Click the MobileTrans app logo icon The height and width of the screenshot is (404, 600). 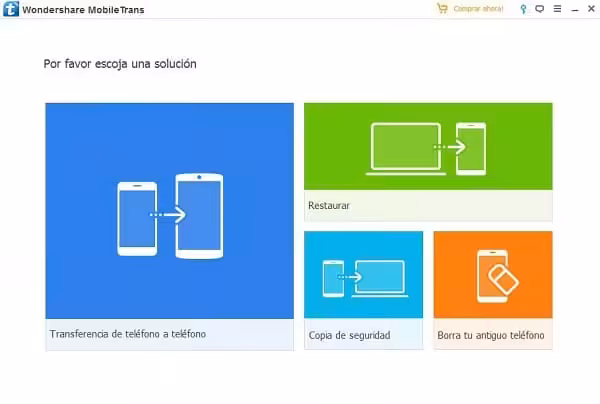point(13,9)
